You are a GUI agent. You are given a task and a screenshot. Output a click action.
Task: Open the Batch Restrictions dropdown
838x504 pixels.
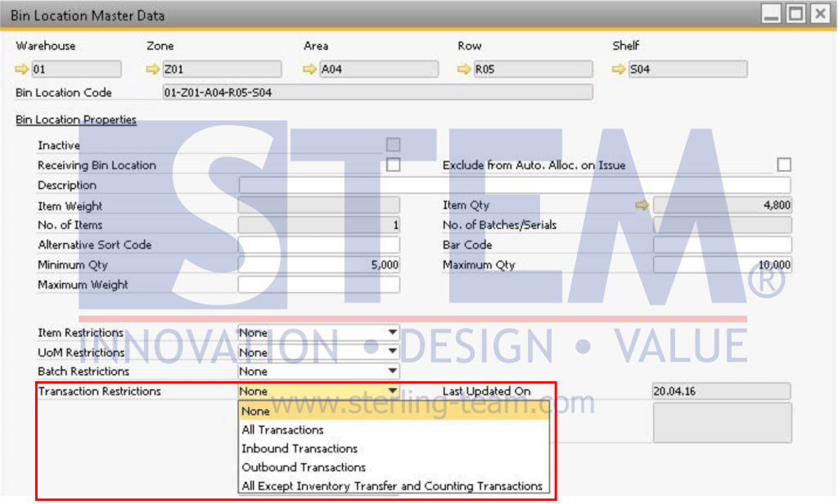pyautogui.click(x=391, y=371)
